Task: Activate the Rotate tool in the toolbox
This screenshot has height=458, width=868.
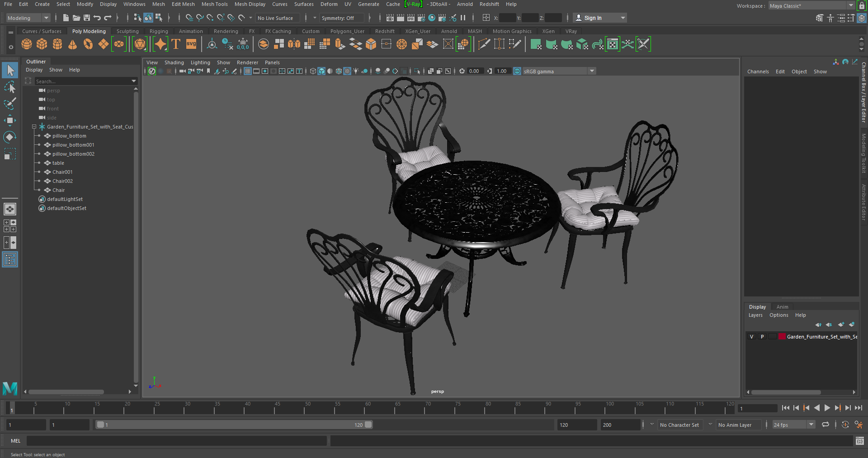Action: [x=9, y=137]
